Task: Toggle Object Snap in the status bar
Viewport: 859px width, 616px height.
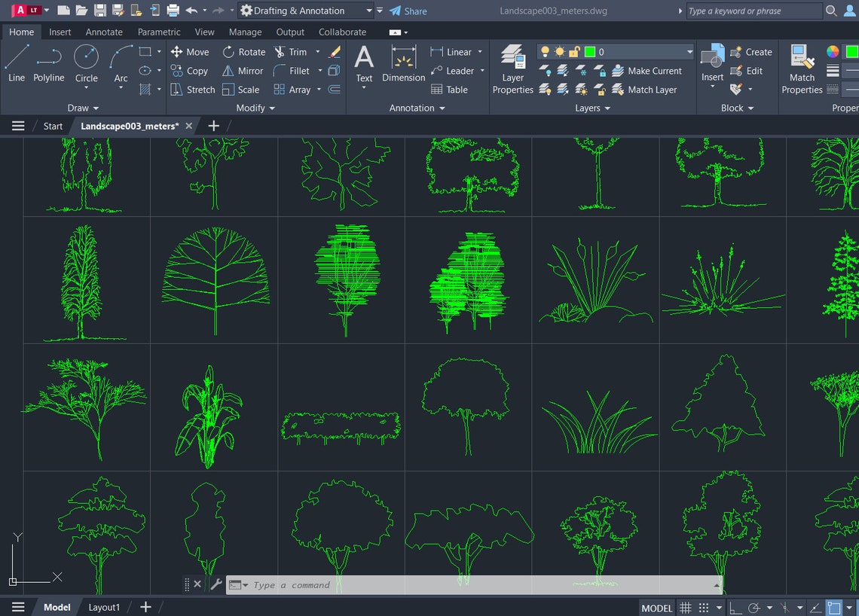Action: coord(833,607)
